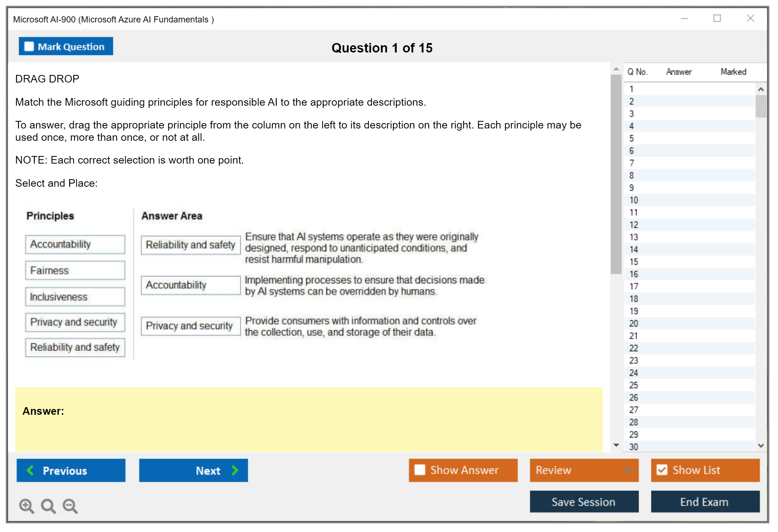Image resolution: width=778 pixels, height=532 pixels.
Task: Click the Answer column header
Action: click(678, 72)
